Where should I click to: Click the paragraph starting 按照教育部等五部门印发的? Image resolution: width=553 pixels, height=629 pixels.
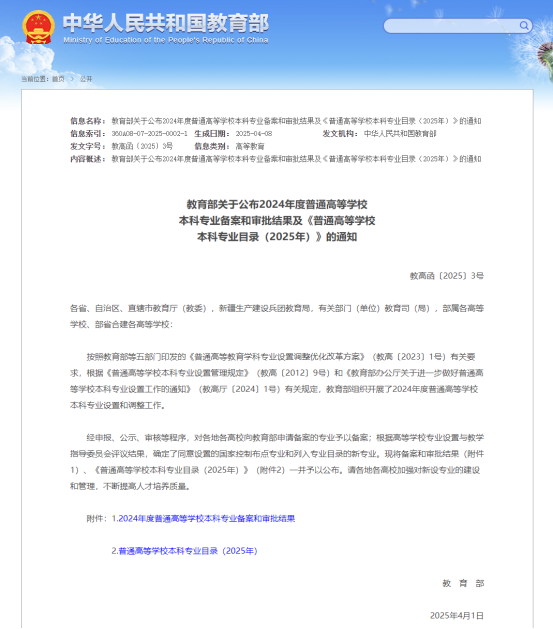(277, 381)
